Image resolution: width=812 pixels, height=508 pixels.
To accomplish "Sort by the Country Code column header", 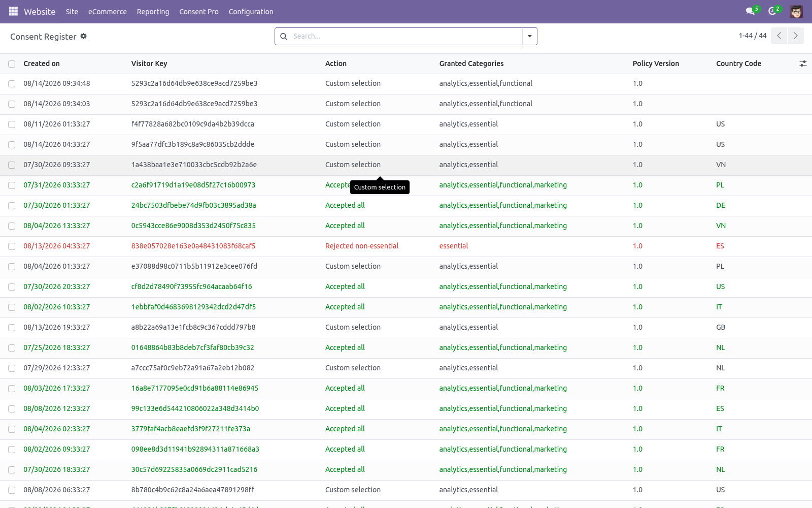I will [738, 63].
